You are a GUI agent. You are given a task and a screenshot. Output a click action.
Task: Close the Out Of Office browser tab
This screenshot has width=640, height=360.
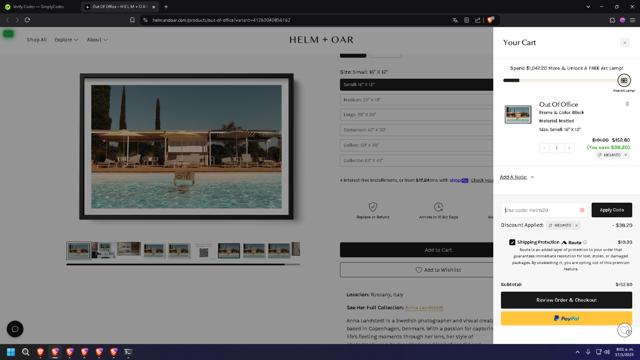point(153,7)
